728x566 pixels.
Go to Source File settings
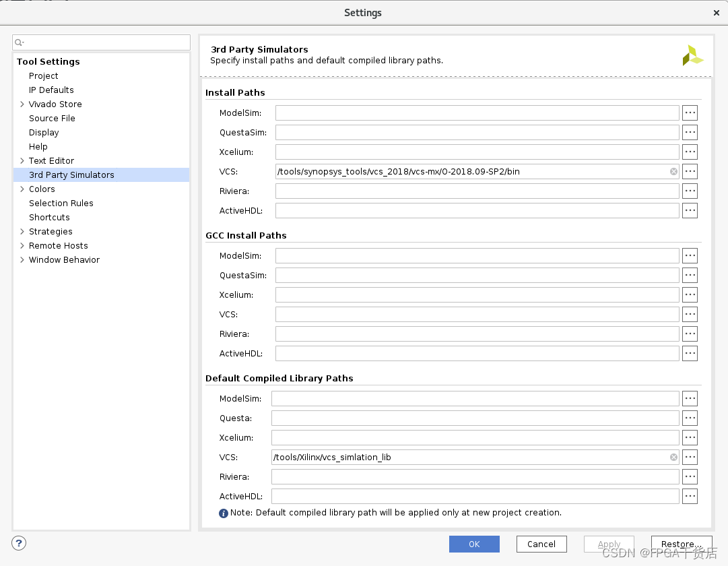coord(52,119)
